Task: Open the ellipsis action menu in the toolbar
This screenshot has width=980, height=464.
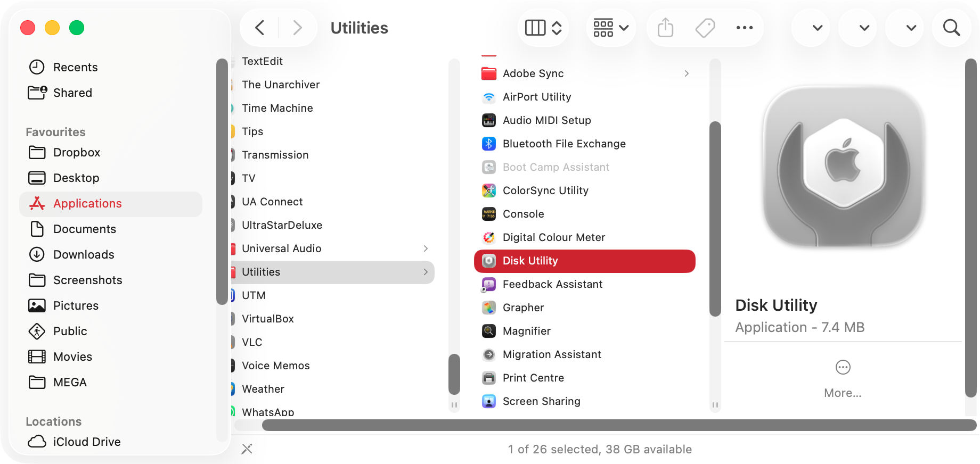Action: point(745,28)
